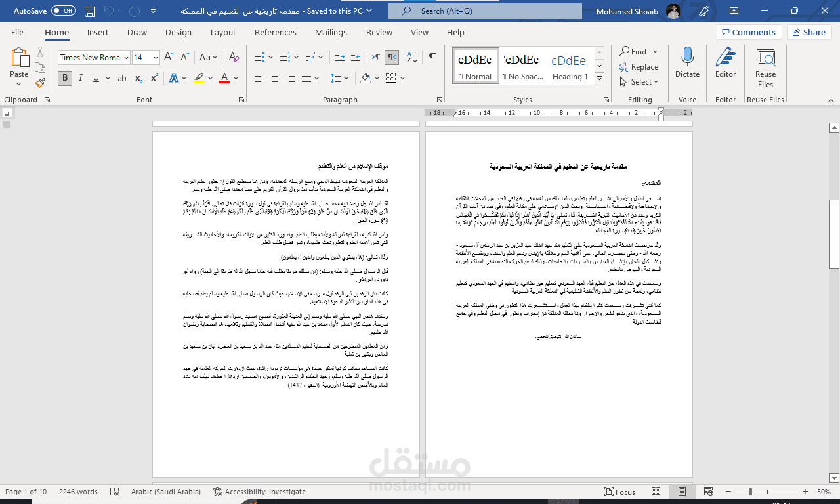
Task: Open the font size dropdown
Action: coord(155,57)
